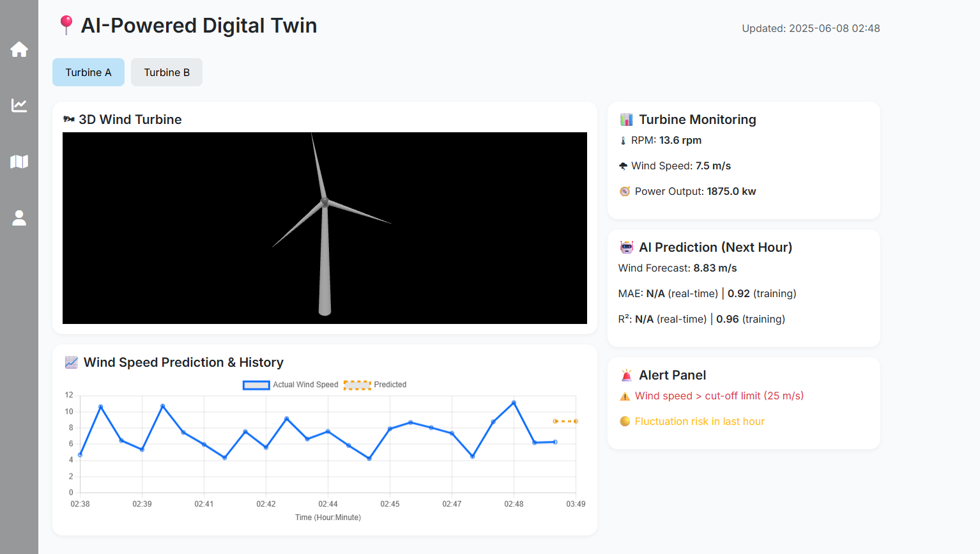This screenshot has height=554, width=980.
Task: Select the Turbine A tab
Action: (88, 72)
